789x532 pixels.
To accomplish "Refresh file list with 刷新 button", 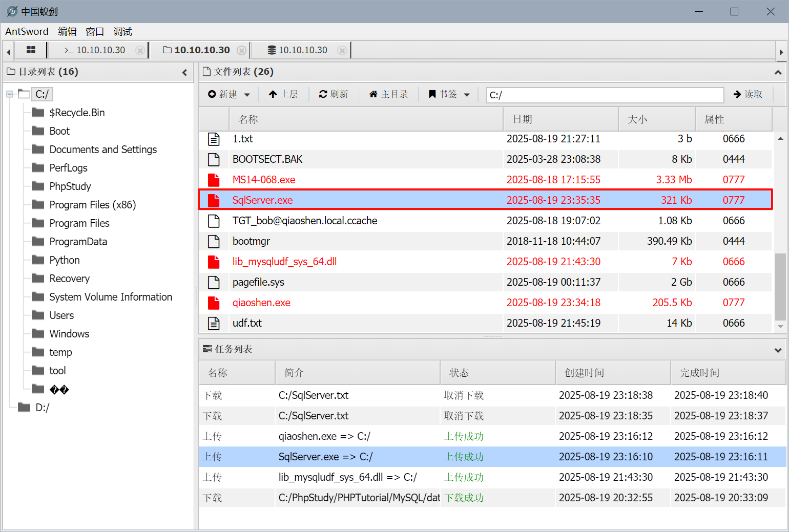I will (334, 94).
